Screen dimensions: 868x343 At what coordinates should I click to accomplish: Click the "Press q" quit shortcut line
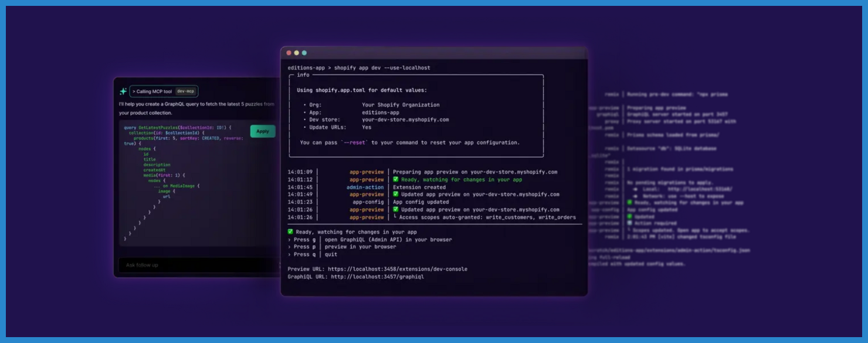click(x=312, y=254)
